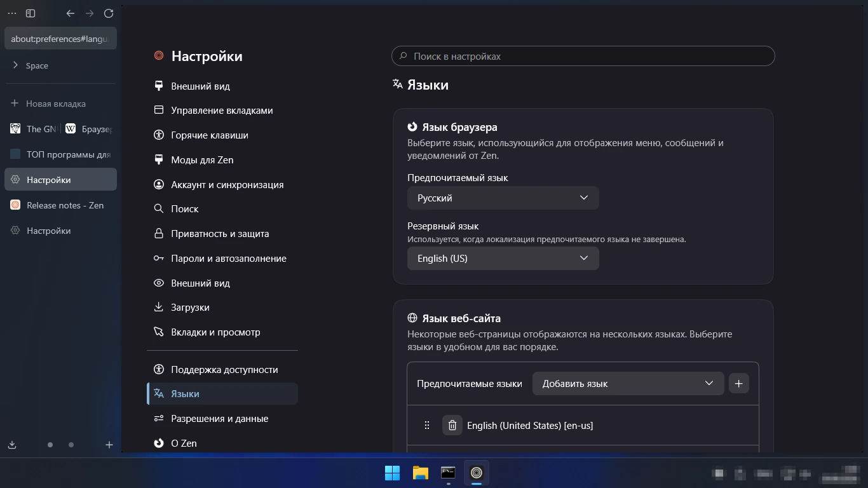Open downloads icon in sidebar bottom
868x488 pixels.
(x=12, y=445)
